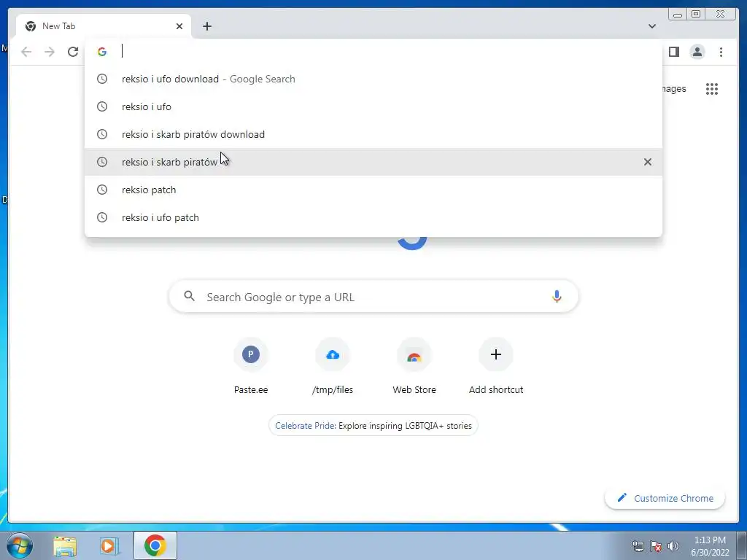Choose suggestion 'reksio i ufo'

373,106
